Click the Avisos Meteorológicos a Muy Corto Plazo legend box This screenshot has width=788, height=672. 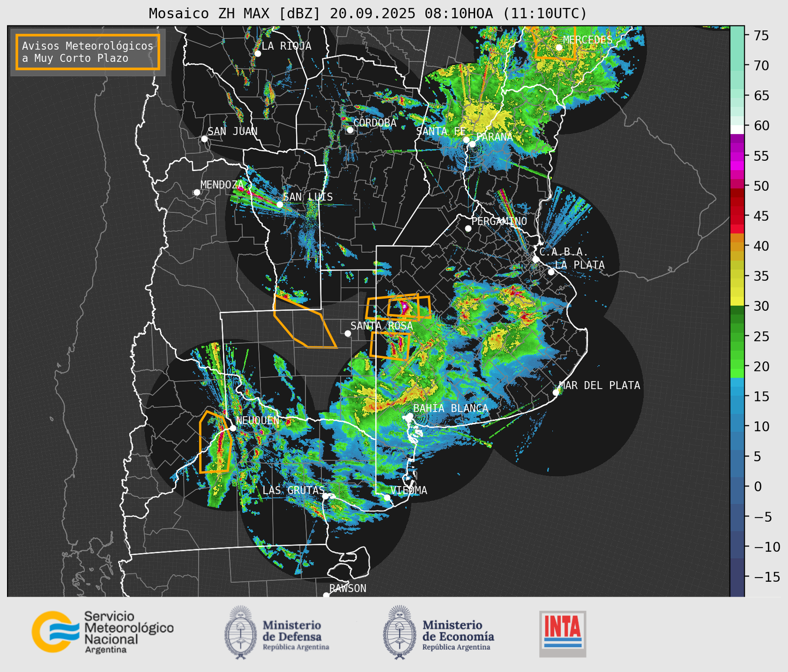pos(88,52)
